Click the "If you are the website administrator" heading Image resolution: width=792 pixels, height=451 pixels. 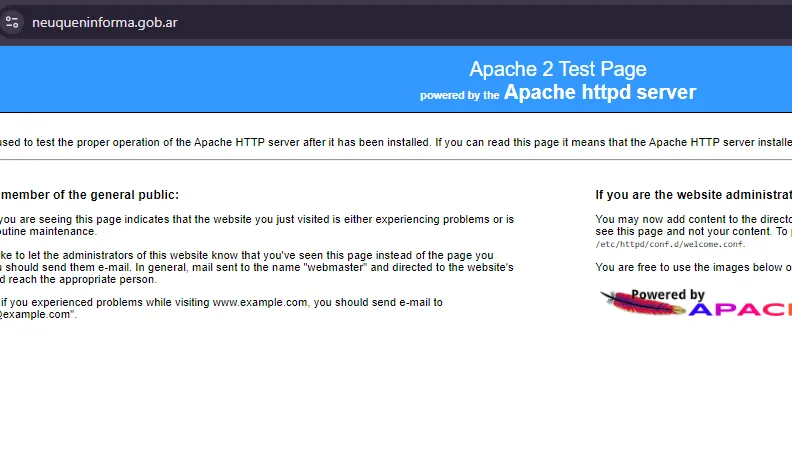[x=693, y=195]
